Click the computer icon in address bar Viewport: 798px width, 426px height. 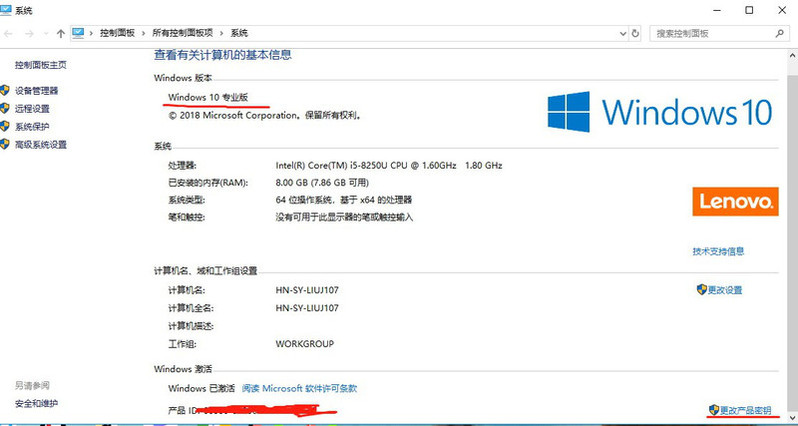click(78, 33)
